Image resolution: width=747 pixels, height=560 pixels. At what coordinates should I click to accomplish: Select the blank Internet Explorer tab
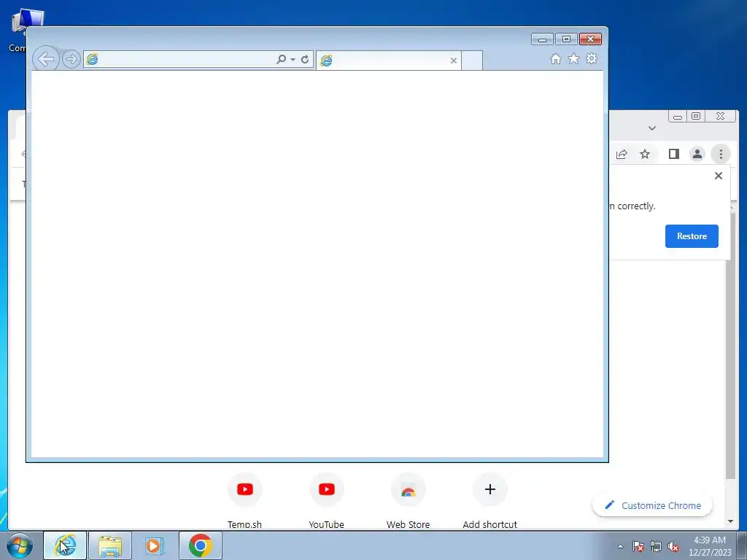388,61
